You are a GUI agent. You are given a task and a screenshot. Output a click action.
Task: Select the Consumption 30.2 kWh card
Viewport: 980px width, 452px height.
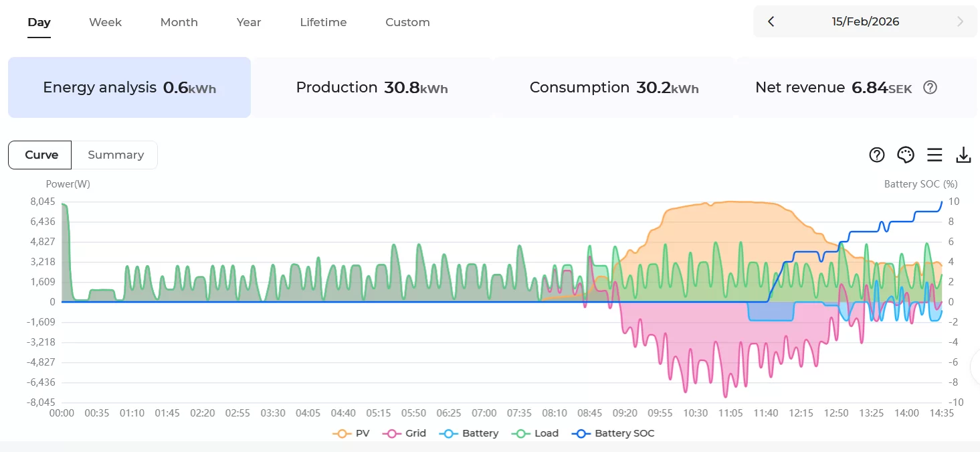[x=613, y=88]
